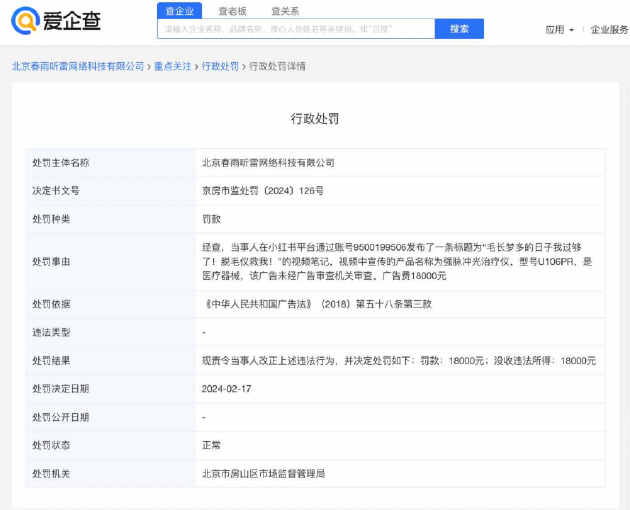The image size is (630, 510).
Task: Click the 行政处罚详情 breadcrumb text
Action: [277, 66]
